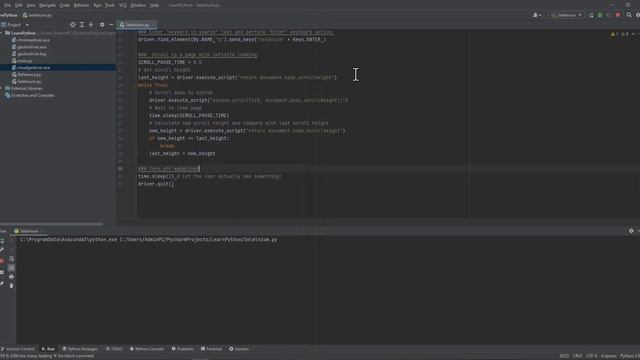This screenshot has height=360, width=640.
Task: Click the console command path line
Action: tap(149, 240)
